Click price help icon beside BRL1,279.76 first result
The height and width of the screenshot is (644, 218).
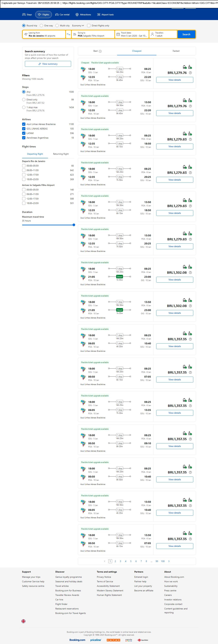click(x=190, y=73)
